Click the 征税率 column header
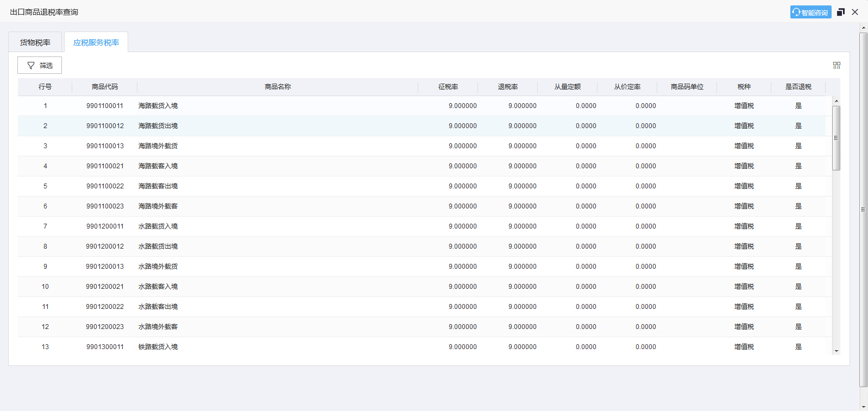This screenshot has height=411, width=868. (448, 87)
